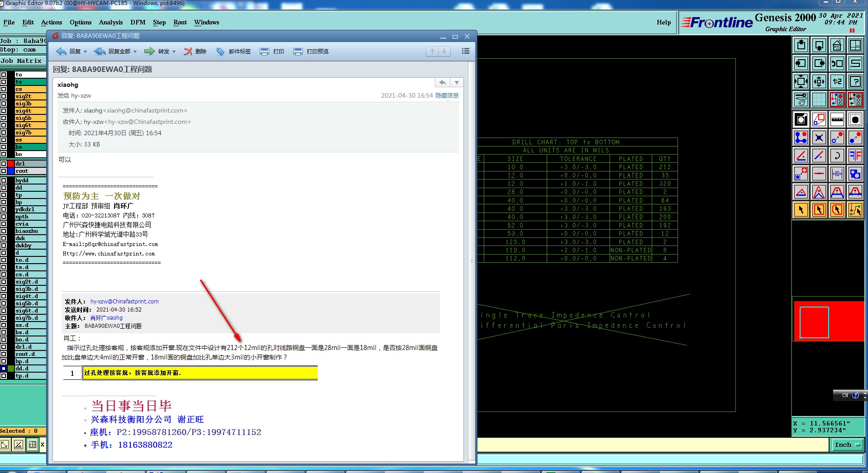
Task: Click the pan up arrow icon
Action: click(801, 46)
